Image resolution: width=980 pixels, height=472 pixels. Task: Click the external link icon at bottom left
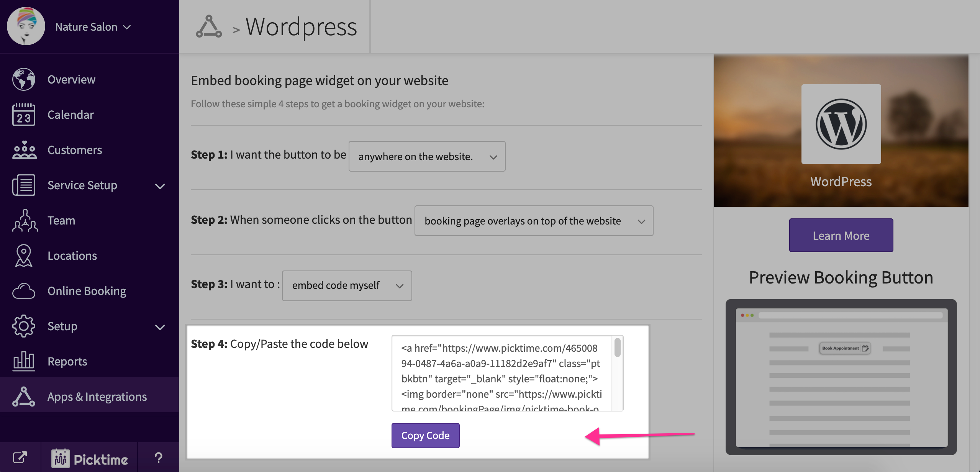coord(20,457)
